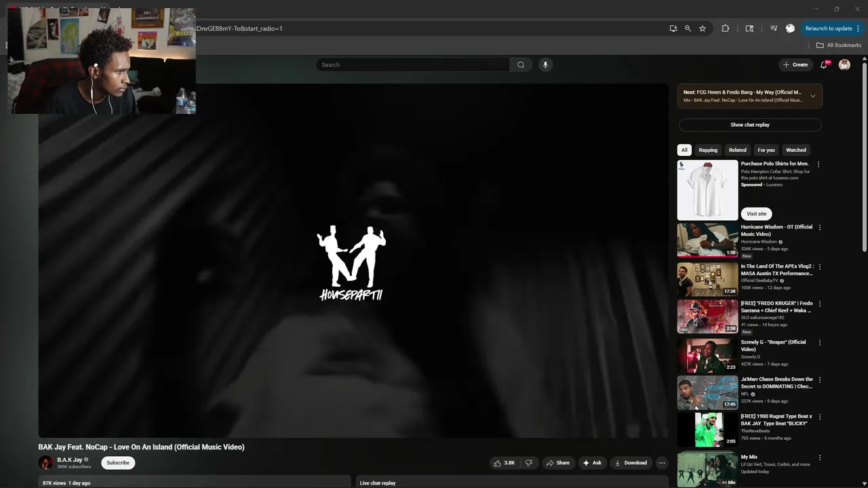Click the Share button
This screenshot has width=868, height=488.
(x=558, y=463)
